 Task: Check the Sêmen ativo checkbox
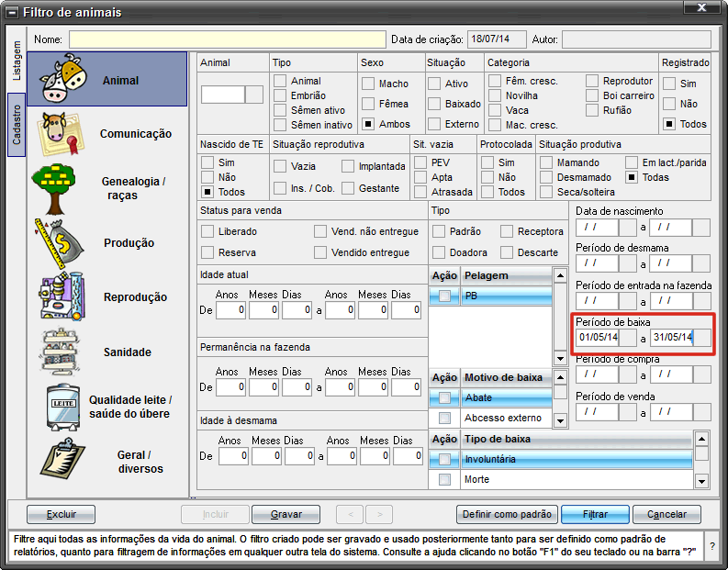[x=280, y=110]
